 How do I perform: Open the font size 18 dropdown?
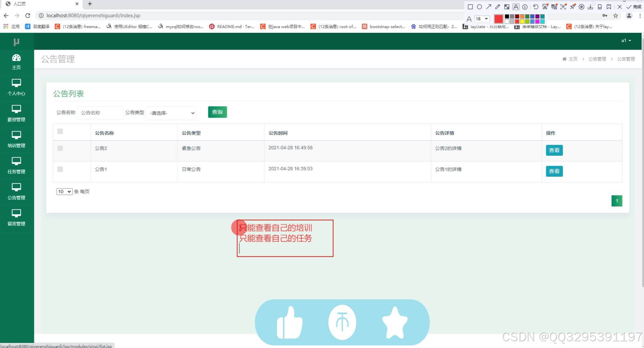(x=482, y=19)
